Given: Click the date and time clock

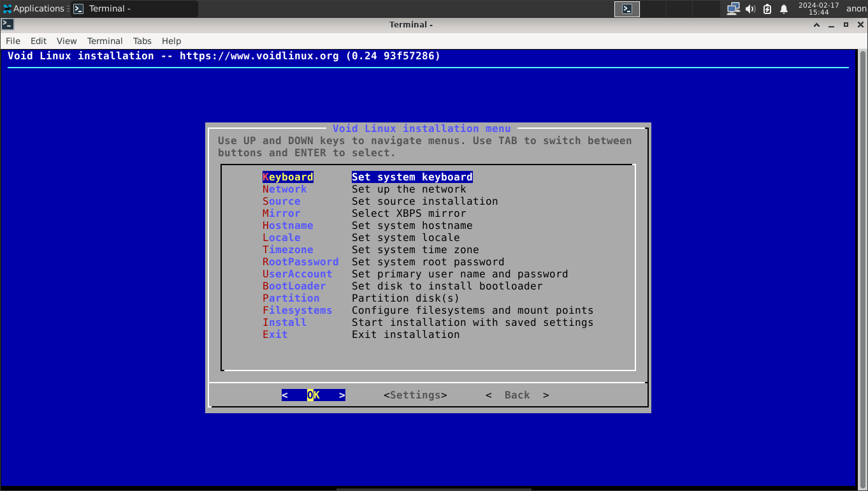Looking at the screenshot, I should [x=818, y=9].
